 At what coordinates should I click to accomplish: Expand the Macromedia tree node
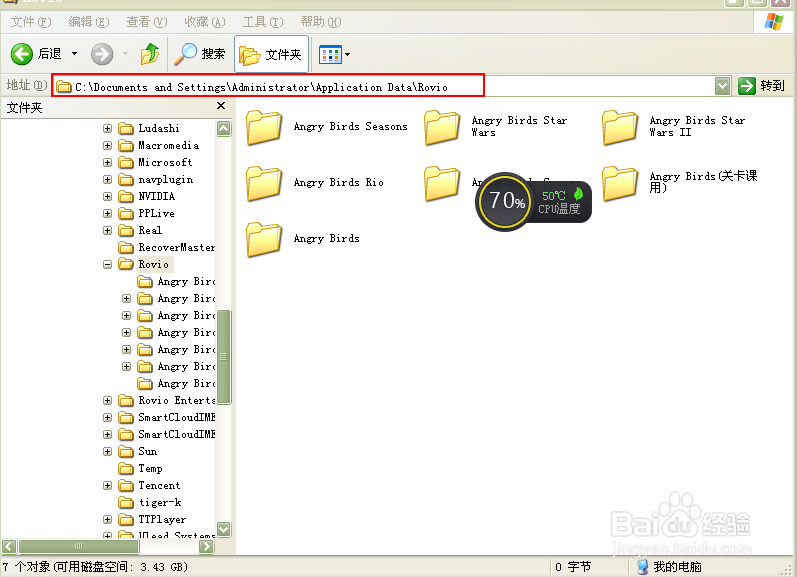pyautogui.click(x=107, y=145)
